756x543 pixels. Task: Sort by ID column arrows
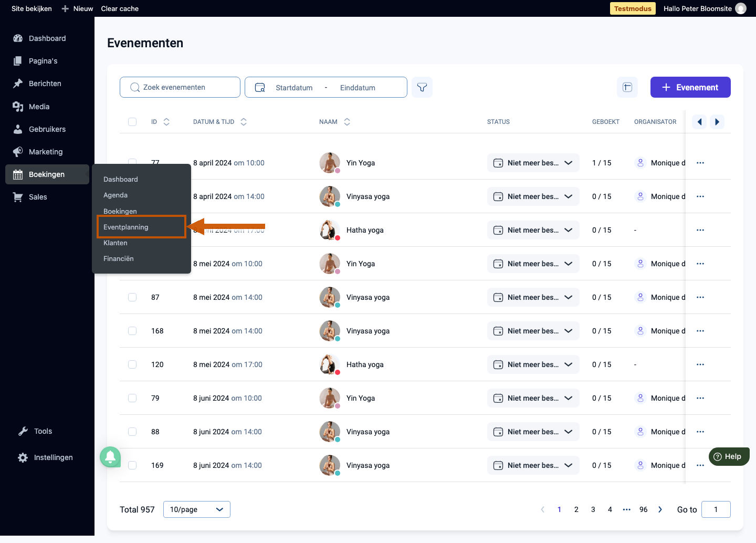166,122
